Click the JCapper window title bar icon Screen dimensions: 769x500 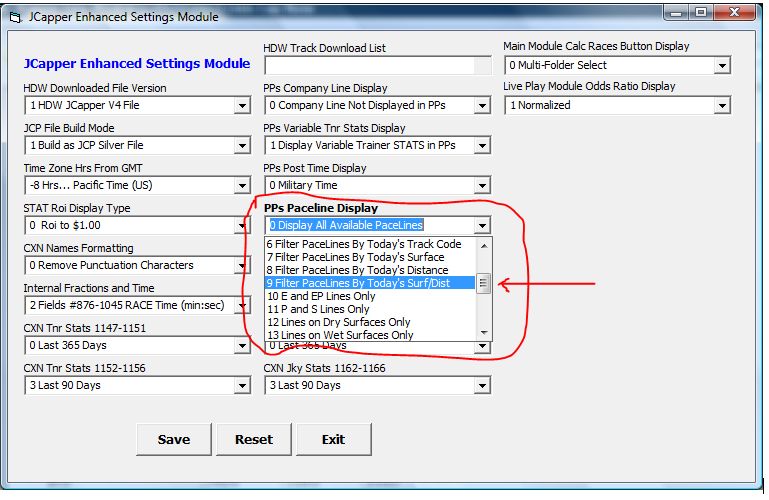[x=16, y=18]
